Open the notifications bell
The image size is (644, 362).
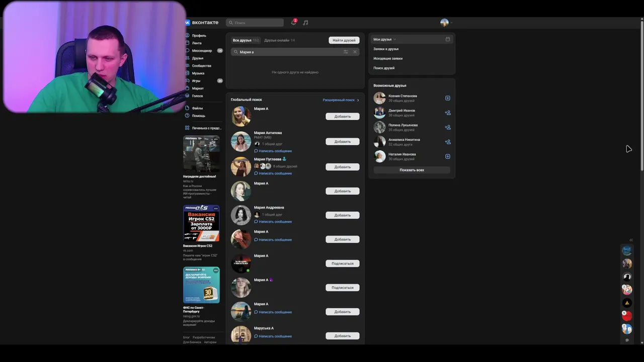[294, 23]
